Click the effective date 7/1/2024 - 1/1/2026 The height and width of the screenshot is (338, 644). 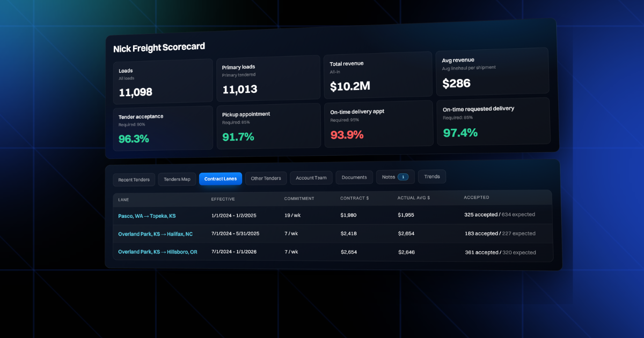click(x=234, y=251)
